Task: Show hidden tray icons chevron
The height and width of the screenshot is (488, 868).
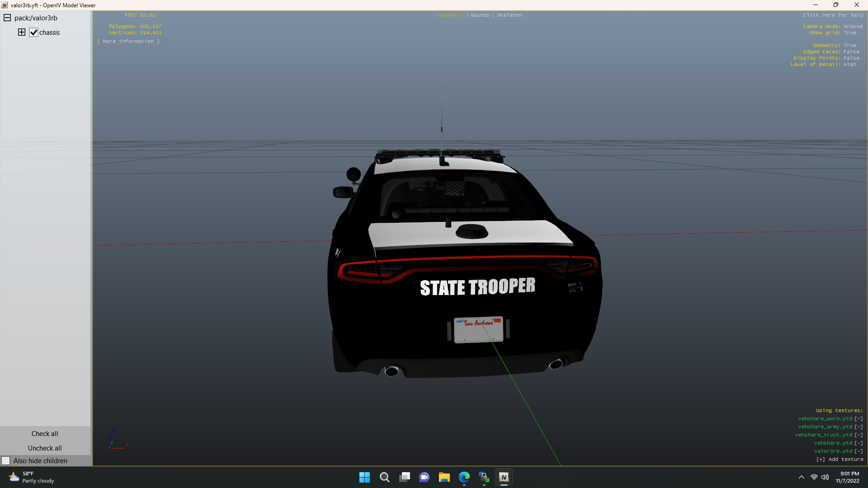Action: point(801,477)
